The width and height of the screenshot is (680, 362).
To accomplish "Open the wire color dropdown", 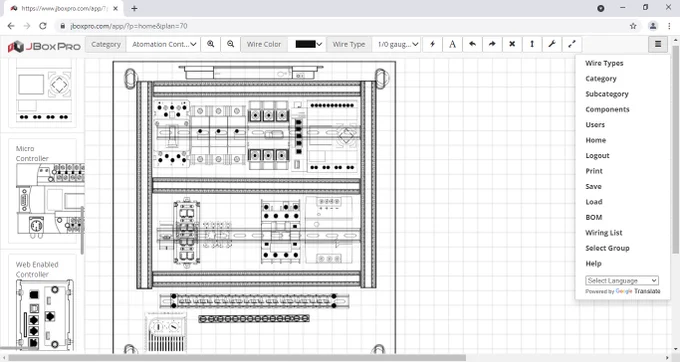I will tap(308, 44).
